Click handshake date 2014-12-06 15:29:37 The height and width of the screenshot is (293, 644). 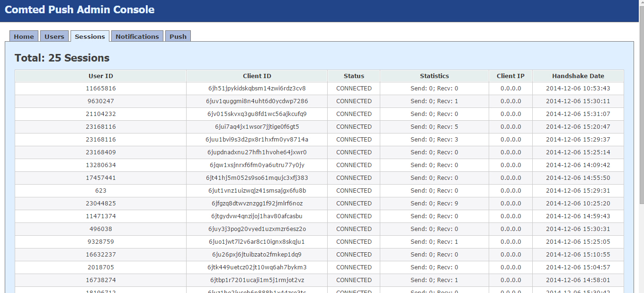[x=578, y=140]
